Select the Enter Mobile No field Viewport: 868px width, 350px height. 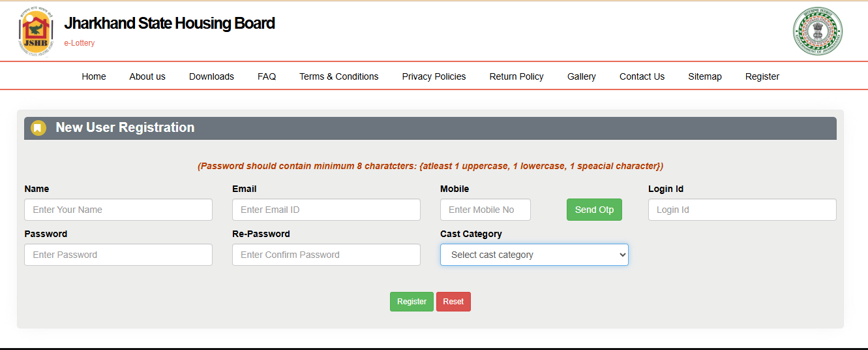pyautogui.click(x=485, y=210)
